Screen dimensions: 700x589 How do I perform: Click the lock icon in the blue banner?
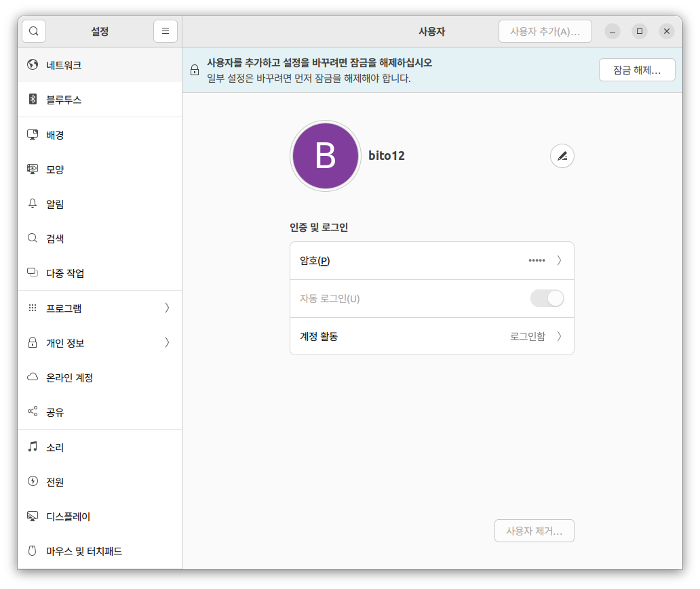pyautogui.click(x=195, y=70)
